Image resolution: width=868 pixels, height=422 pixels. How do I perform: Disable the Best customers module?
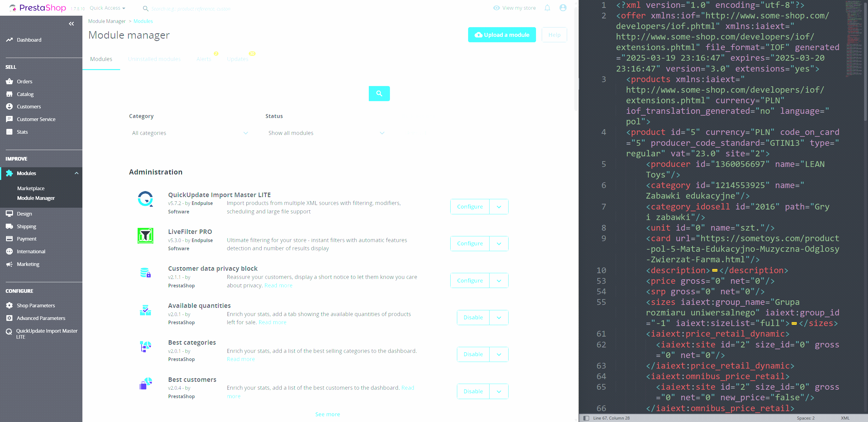click(473, 391)
